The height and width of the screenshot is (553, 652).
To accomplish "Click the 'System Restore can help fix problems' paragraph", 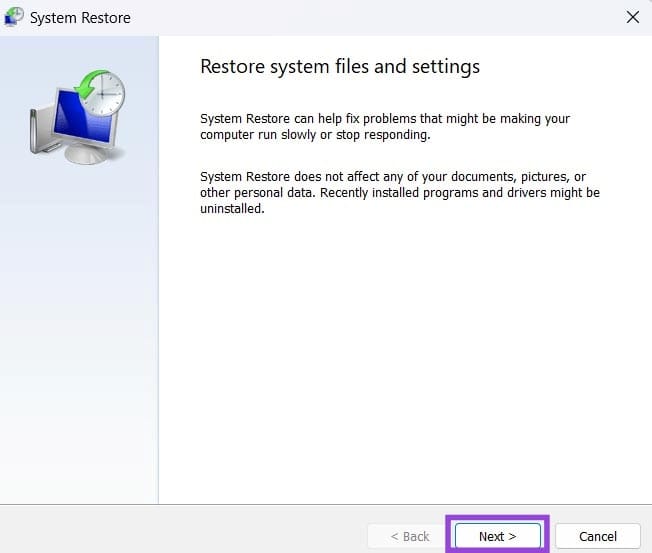I will 385,127.
